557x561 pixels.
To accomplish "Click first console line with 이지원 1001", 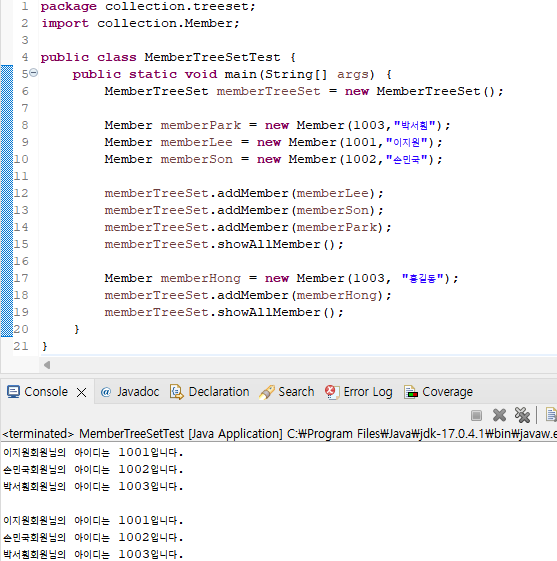I will tap(93, 453).
